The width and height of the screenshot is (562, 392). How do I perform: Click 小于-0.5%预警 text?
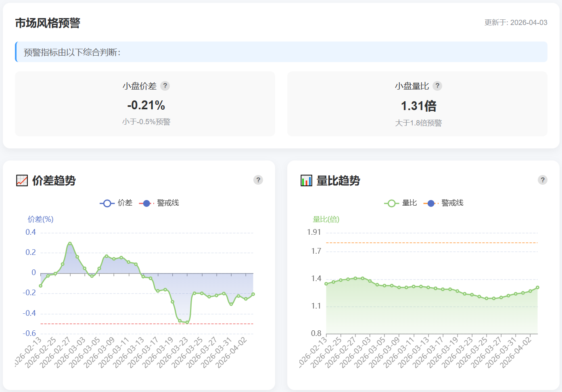tap(146, 122)
